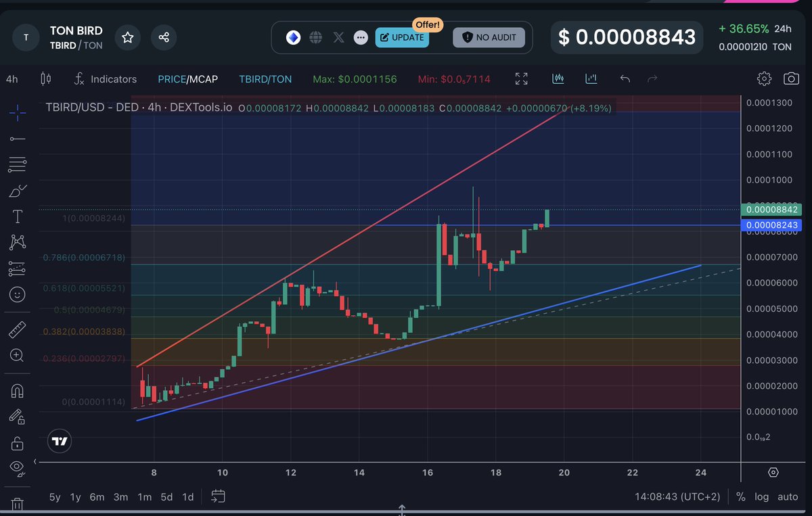Redo the chart action
This screenshot has height=516, width=812.
click(652, 79)
